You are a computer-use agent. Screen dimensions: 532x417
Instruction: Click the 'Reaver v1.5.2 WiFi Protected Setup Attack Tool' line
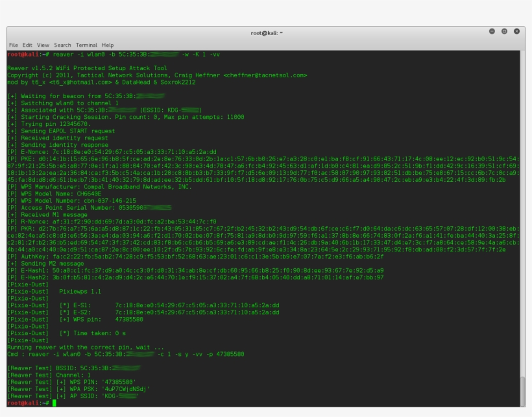pyautogui.click(x=87, y=68)
